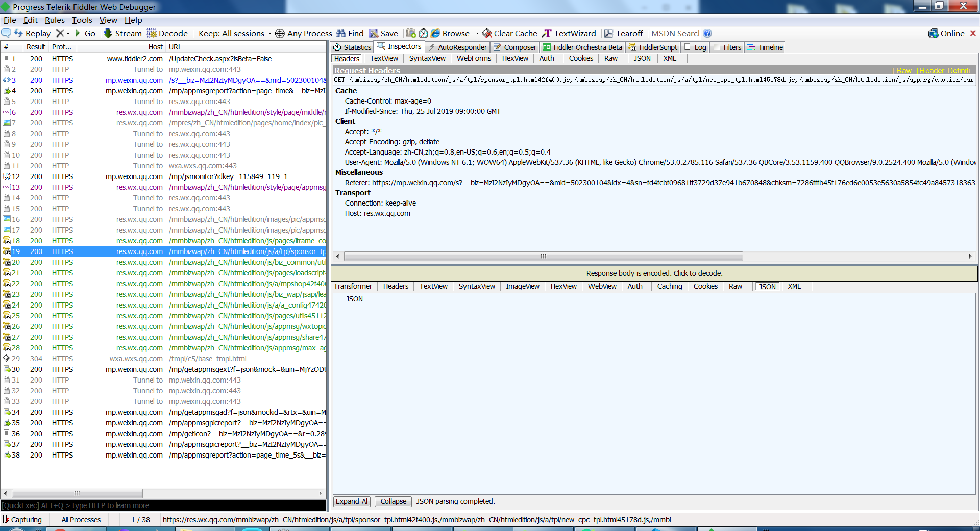Open the Remove dropdown arrow next to X
Viewport: 980px width, 531px height.
click(x=68, y=34)
